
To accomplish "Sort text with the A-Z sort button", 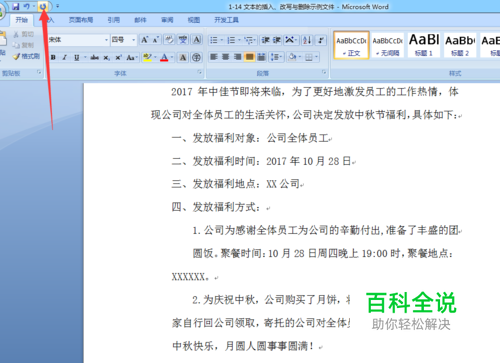I will [307, 40].
